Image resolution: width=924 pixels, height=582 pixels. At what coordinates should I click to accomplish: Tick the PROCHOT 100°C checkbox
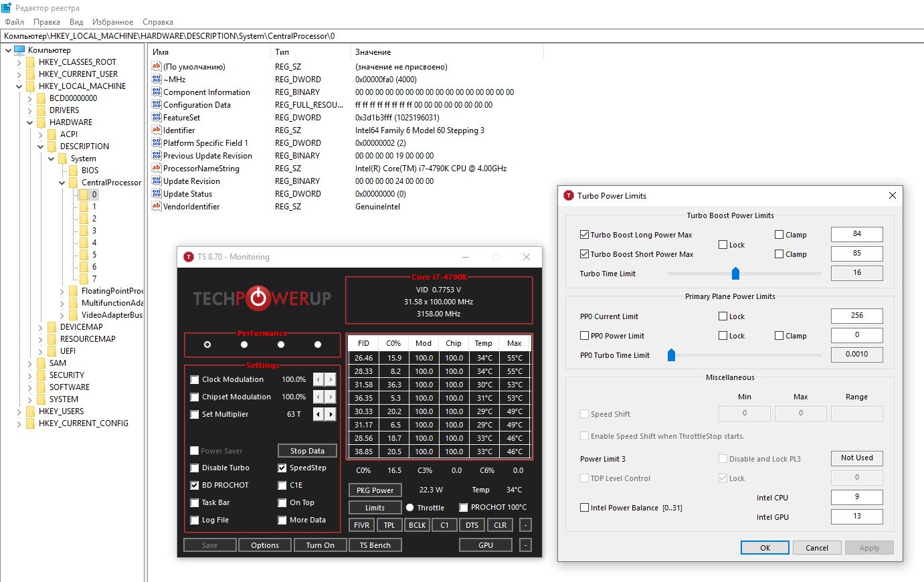coord(463,507)
